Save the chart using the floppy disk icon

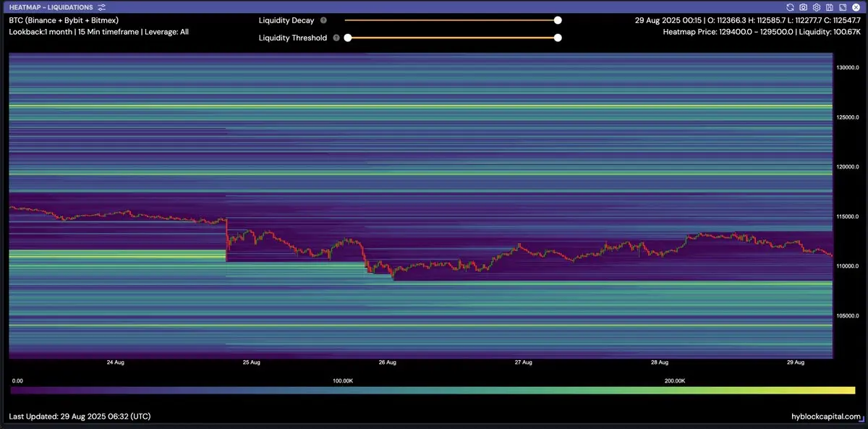[x=829, y=7]
